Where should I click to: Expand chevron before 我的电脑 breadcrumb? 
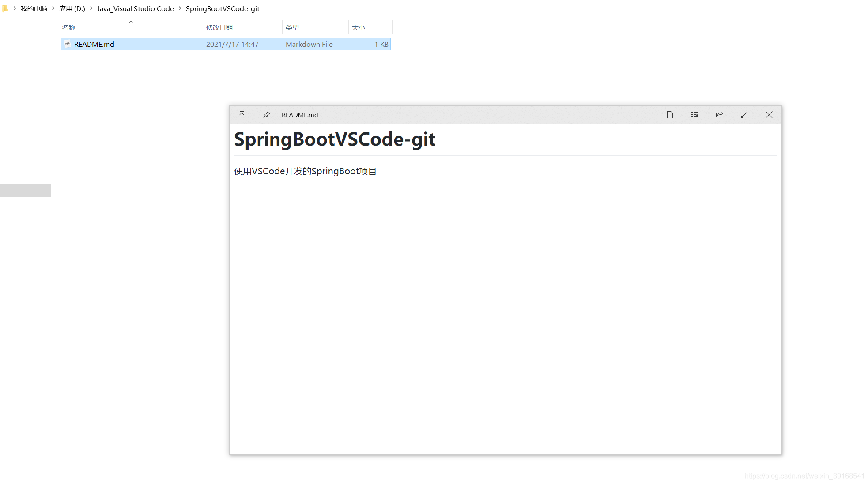coord(15,8)
